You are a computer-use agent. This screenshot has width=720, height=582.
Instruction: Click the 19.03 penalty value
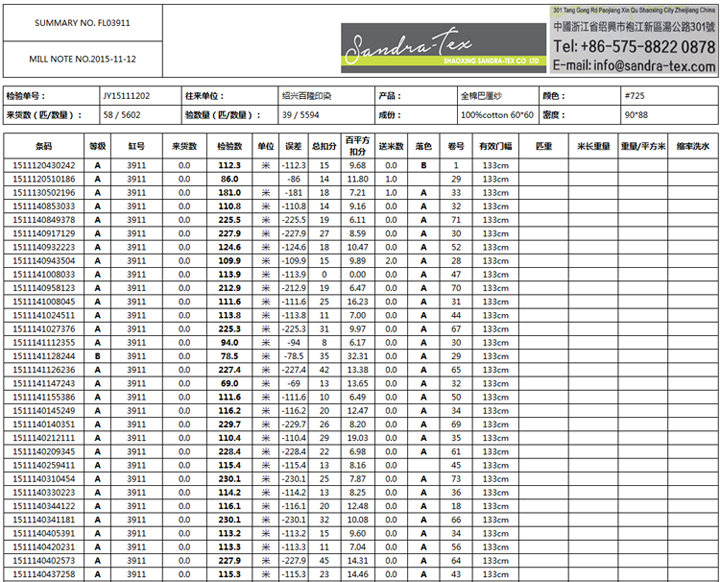tap(357, 438)
